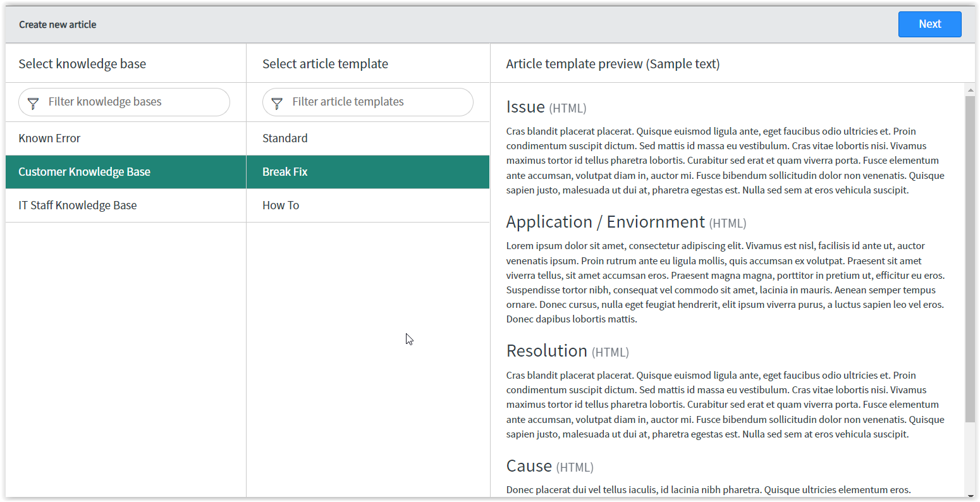Viewport: 980px width, 502px height.
Task: Select the Customer Knowledge Base entry
Action: pyautogui.click(x=85, y=171)
